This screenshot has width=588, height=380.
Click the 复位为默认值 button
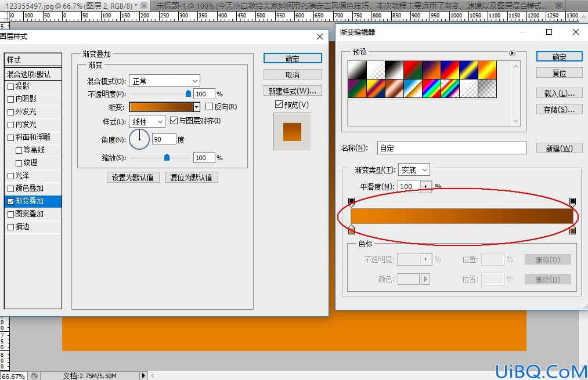tap(191, 178)
